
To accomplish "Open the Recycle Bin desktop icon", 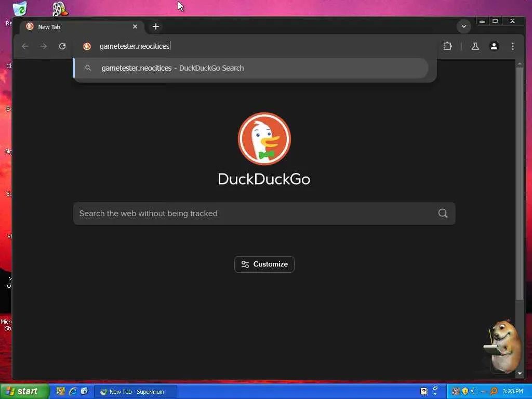I will pyautogui.click(x=20, y=8).
